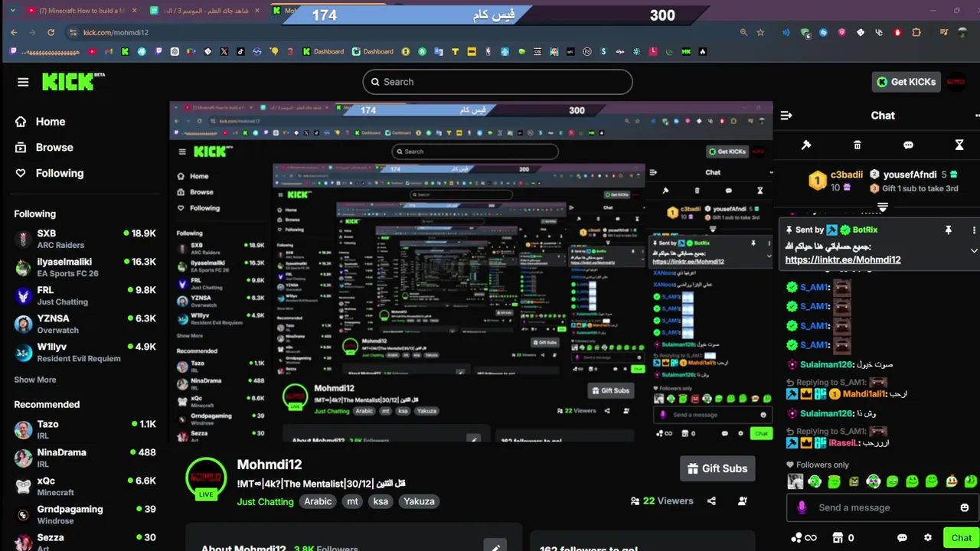Focus the Search field
Screen dimensions: 980x551
tap(498, 82)
